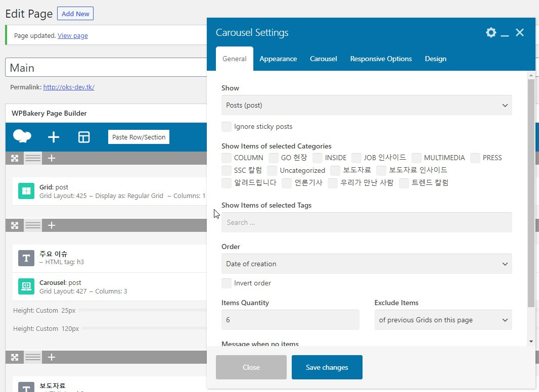Image resolution: width=539 pixels, height=392 pixels.
Task: Click the Save changes button
Action: [327, 367]
